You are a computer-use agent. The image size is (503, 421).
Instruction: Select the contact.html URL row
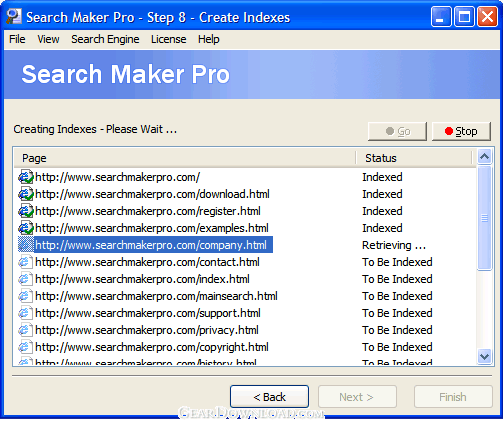(147, 262)
